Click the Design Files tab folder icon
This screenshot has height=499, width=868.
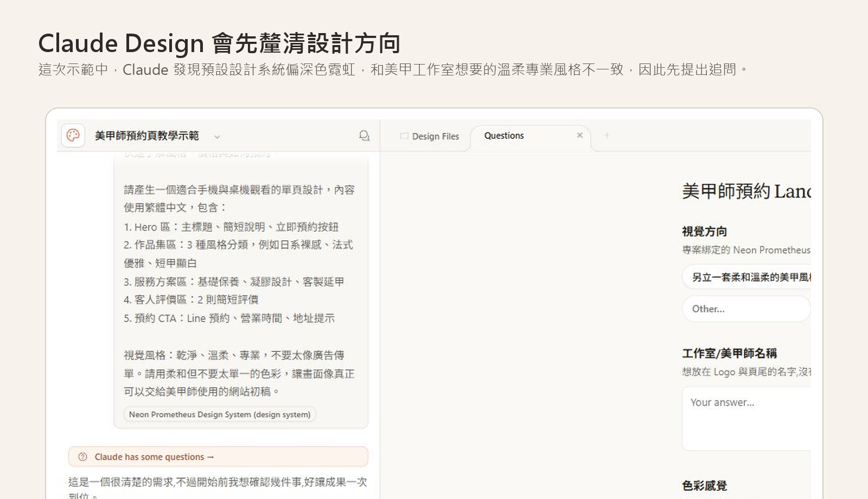(404, 136)
